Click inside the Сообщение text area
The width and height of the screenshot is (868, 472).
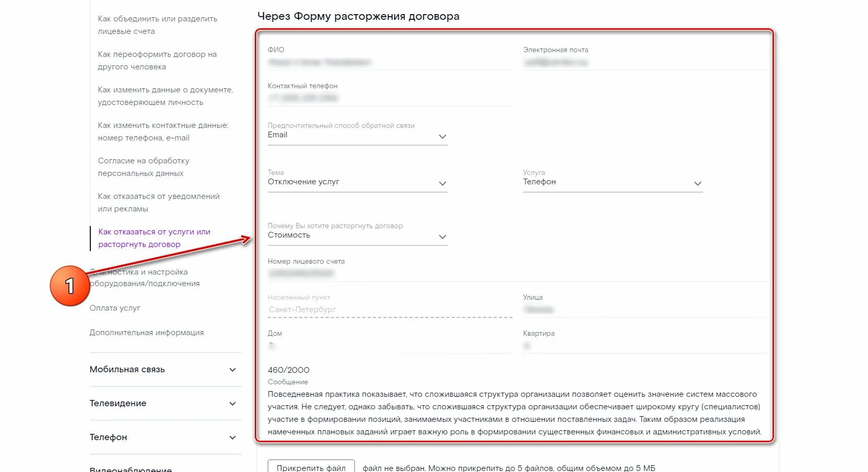point(515,413)
